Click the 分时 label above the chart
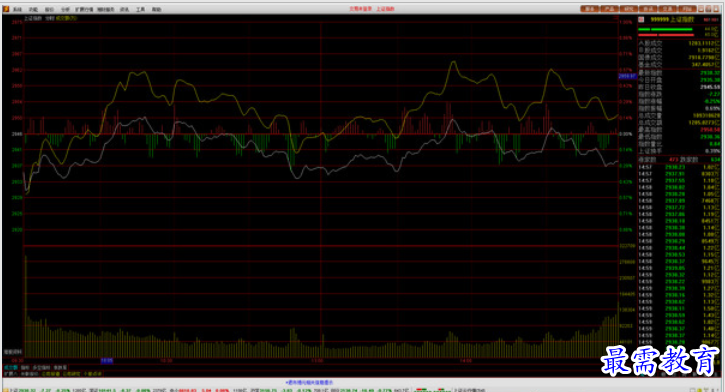This screenshot has width=725, height=392. coord(49,18)
